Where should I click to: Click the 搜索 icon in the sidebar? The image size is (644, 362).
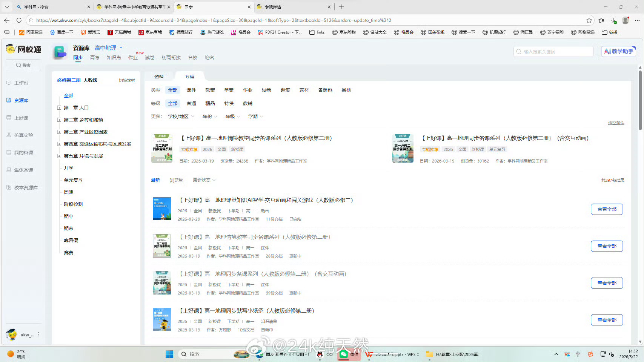point(23,65)
